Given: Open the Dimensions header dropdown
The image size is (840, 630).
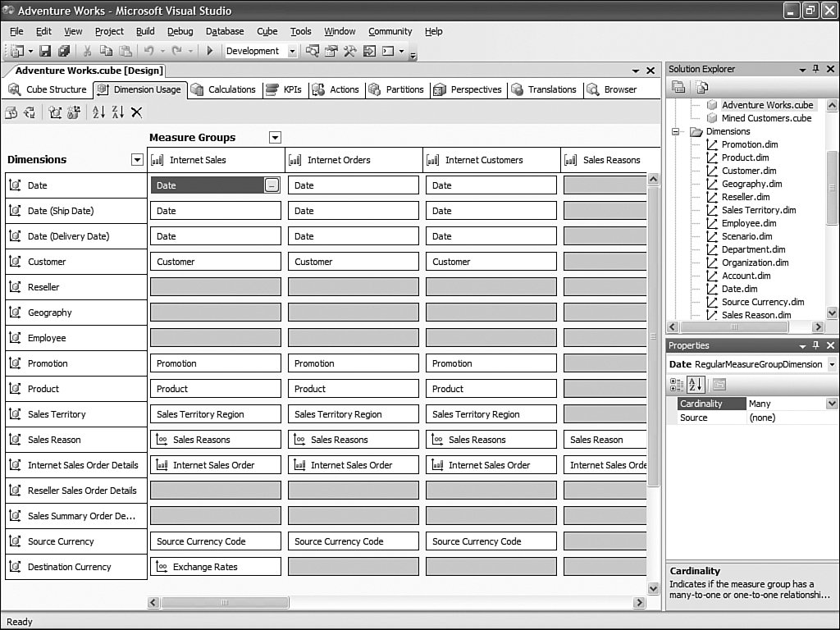Looking at the screenshot, I should coord(137,160).
